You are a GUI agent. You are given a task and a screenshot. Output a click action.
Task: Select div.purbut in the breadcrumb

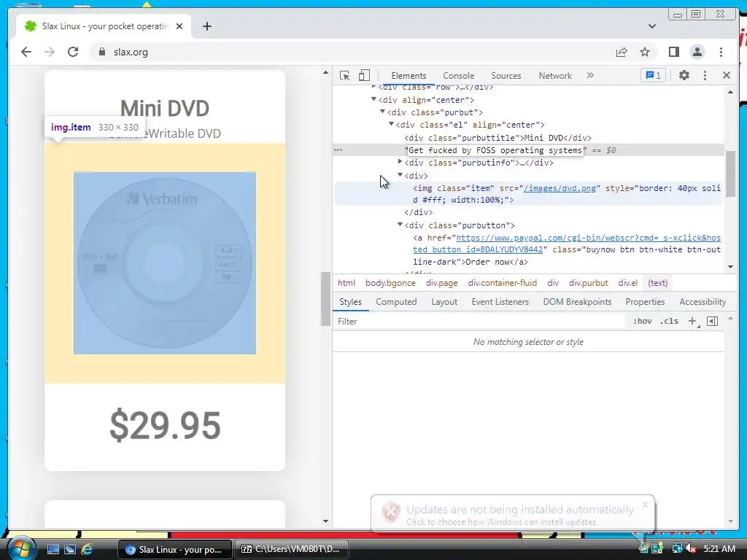click(x=589, y=283)
